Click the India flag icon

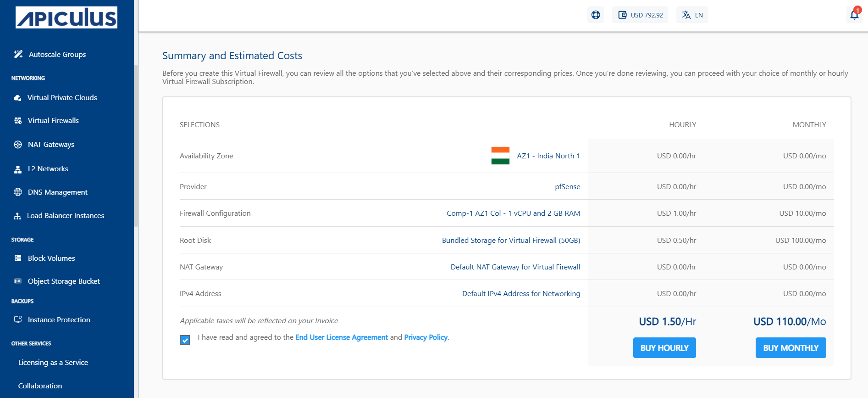coord(500,156)
